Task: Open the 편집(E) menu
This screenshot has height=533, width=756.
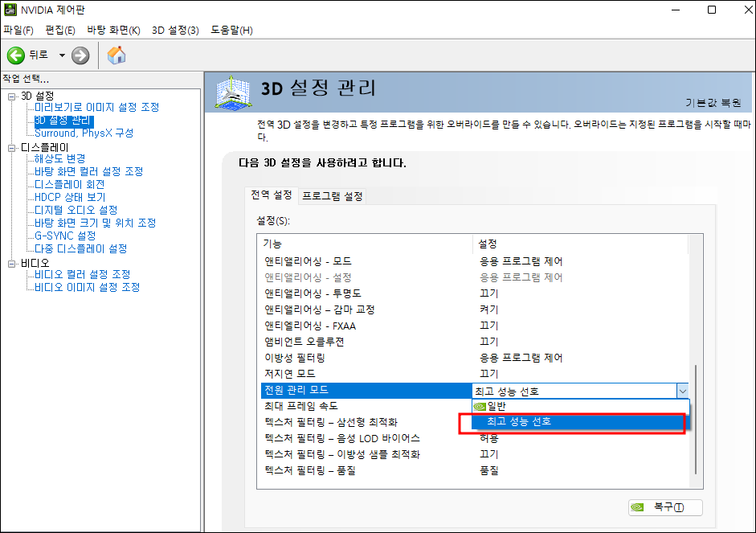Action: click(60, 31)
